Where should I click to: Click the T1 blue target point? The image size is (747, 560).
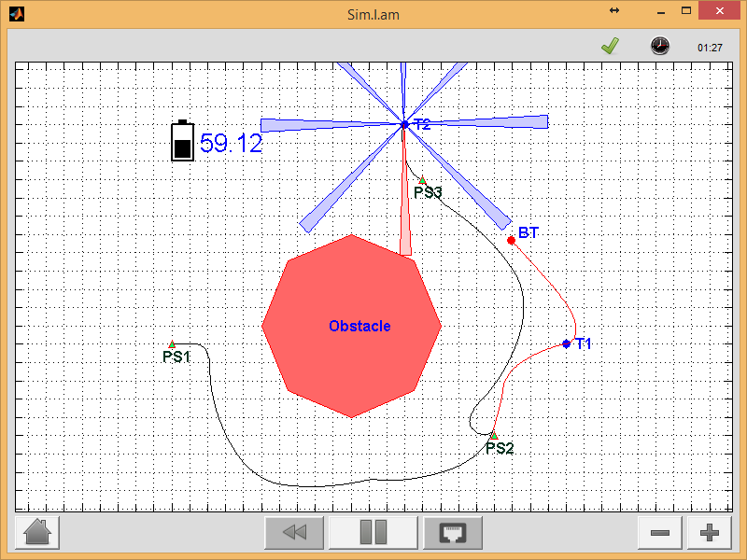tap(566, 343)
